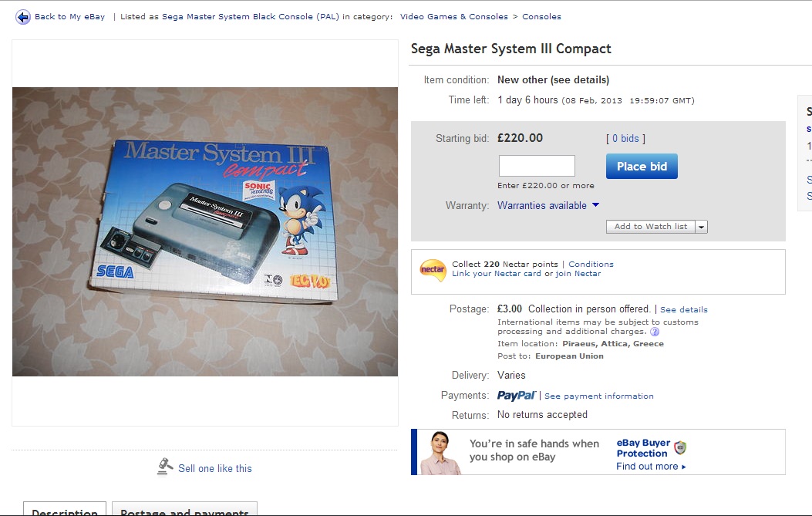
Task: Click the Nectar logo icon
Action: 433,270
